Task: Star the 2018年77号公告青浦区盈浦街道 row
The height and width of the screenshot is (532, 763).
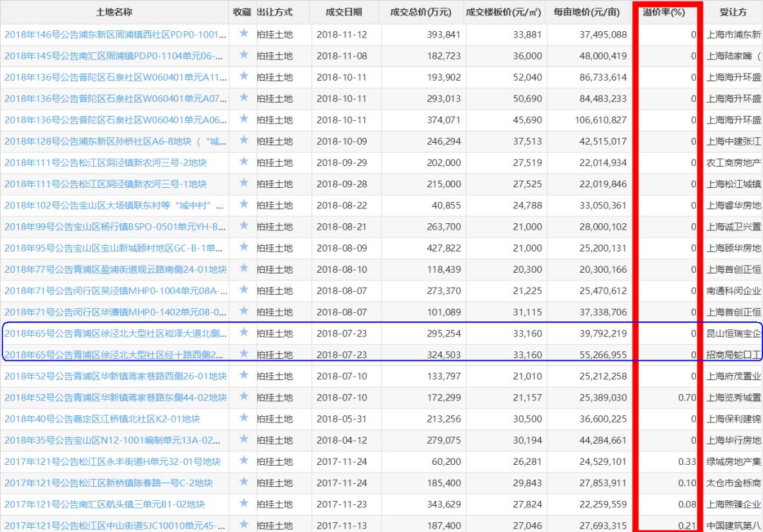Action: pos(244,268)
